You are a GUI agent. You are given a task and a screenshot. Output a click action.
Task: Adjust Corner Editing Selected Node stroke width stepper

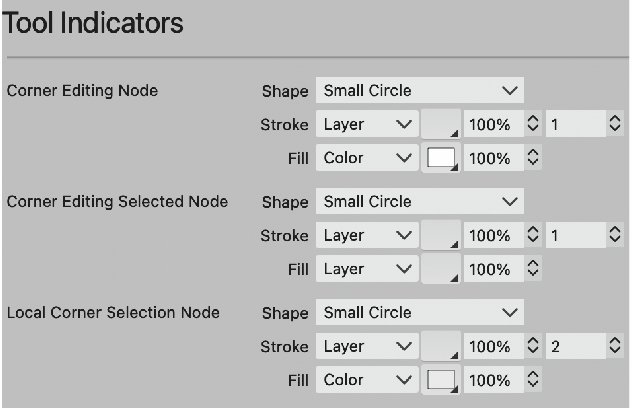615,234
